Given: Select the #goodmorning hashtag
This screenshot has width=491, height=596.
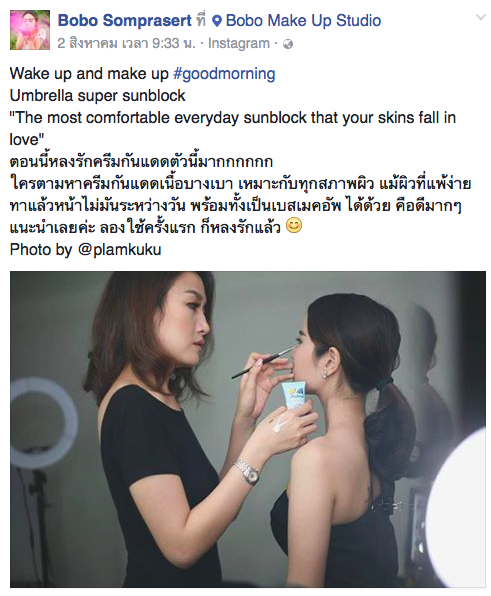Looking at the screenshot, I should (x=224, y=73).
